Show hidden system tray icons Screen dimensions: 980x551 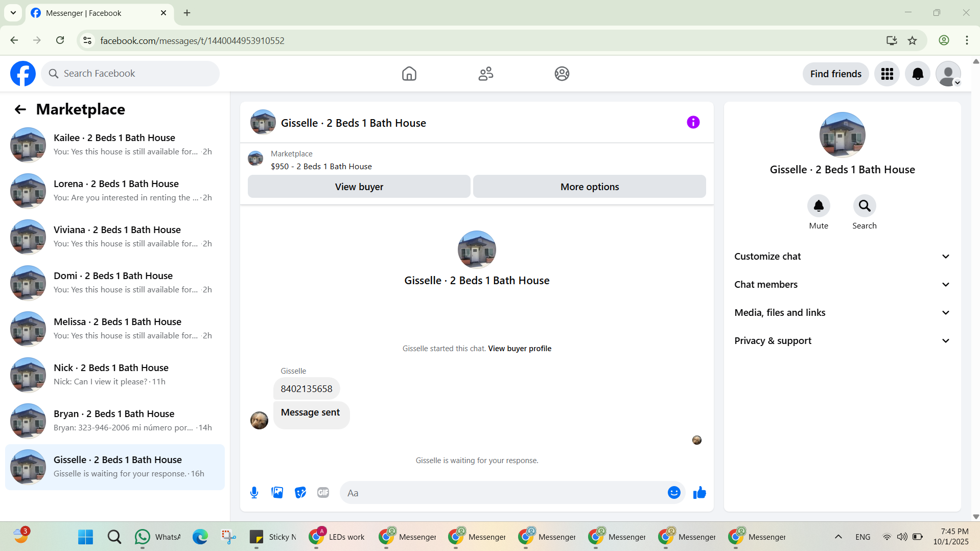point(838,537)
